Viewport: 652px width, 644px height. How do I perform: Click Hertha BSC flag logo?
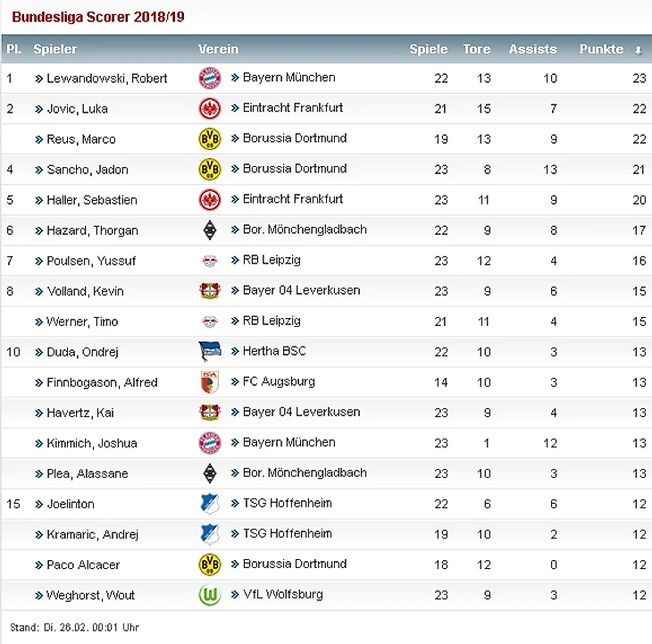point(209,351)
